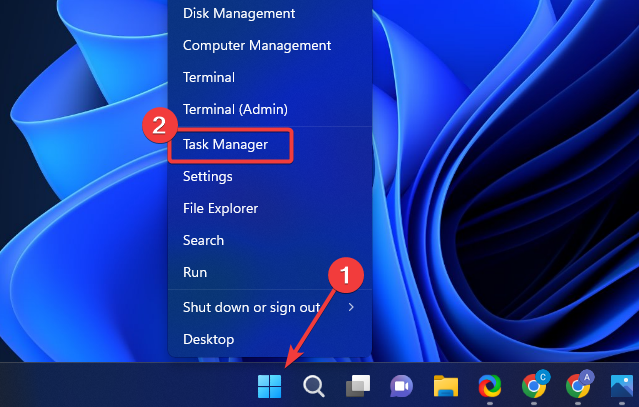Choose Terminal in the context menu
The width and height of the screenshot is (639, 407).
(x=270, y=77)
